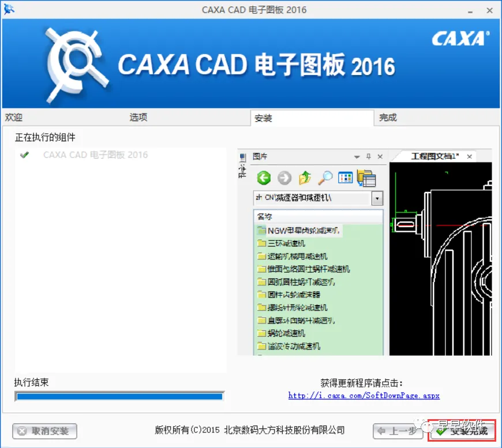This screenshot has height=448, width=502.
Task: Click the 取消安装 button
Action: [45, 431]
